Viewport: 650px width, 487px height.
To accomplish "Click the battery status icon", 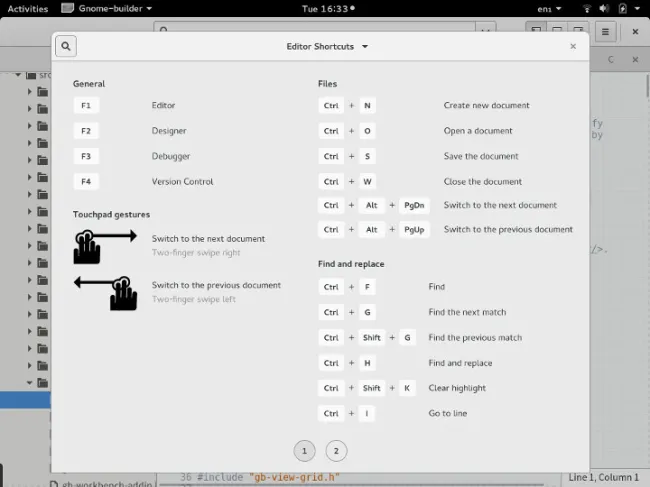I will (x=623, y=8).
